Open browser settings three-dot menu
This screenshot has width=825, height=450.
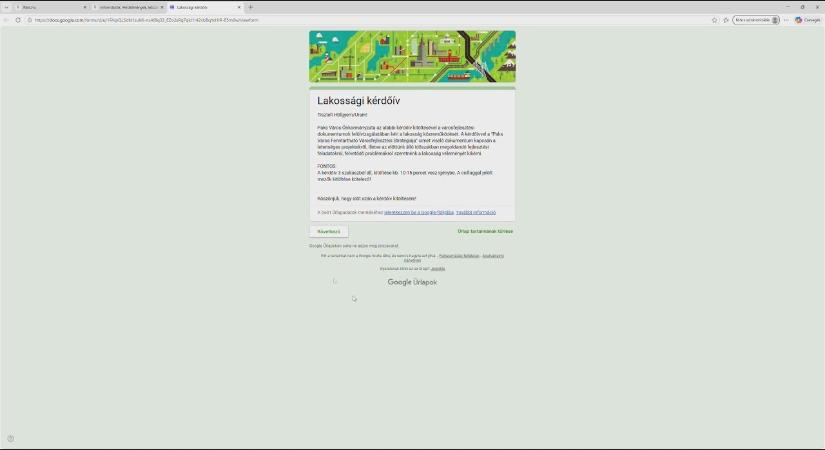click(787, 20)
